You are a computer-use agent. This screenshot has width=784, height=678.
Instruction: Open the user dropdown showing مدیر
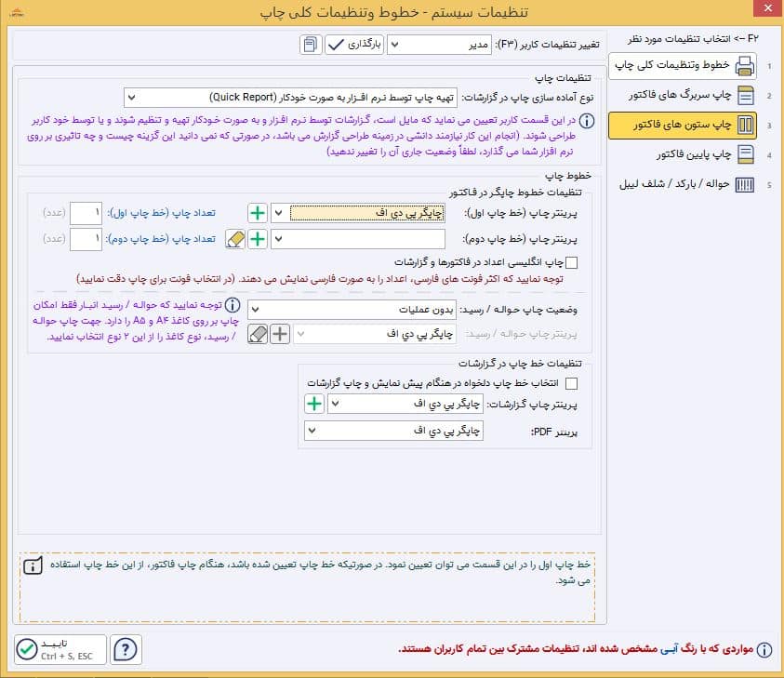click(x=440, y=45)
